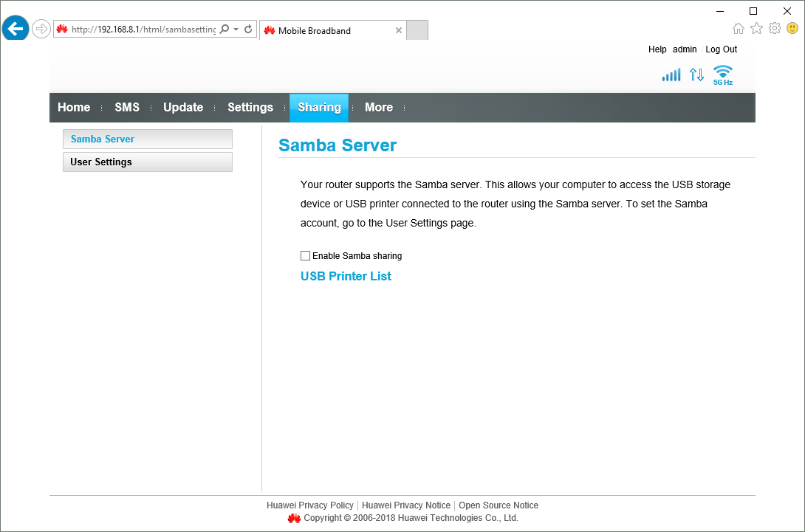Open favorites with the star icon
This screenshot has width=805, height=532.
pos(756,27)
